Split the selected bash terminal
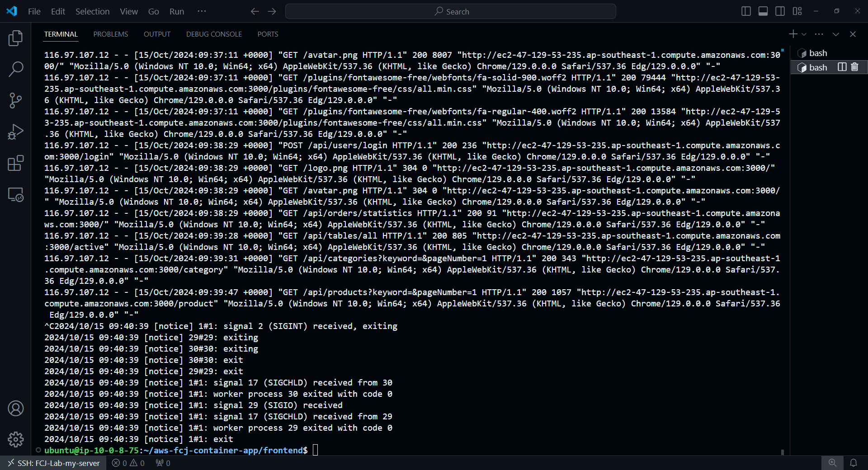Image resolution: width=868 pixels, height=470 pixels. click(x=842, y=67)
